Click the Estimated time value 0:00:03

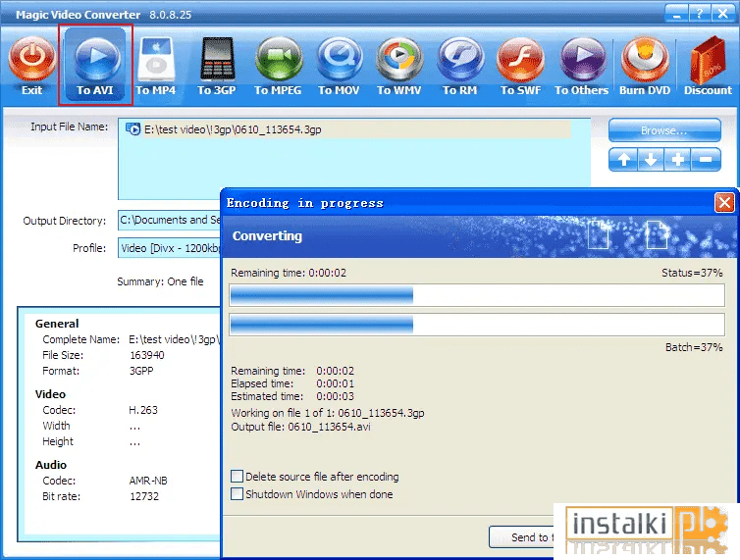coord(335,396)
